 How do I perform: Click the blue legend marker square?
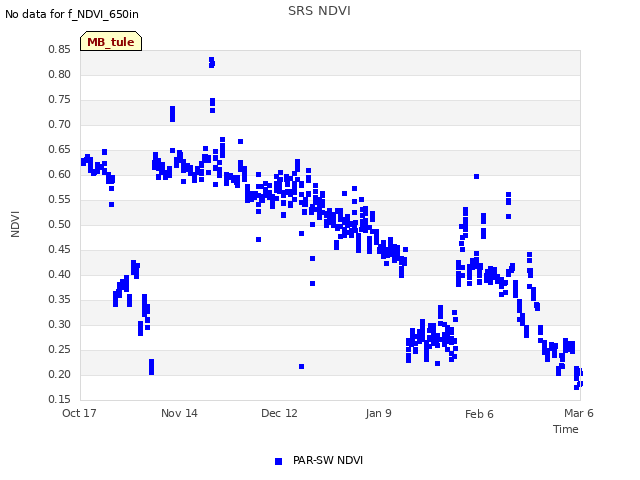pos(278,461)
